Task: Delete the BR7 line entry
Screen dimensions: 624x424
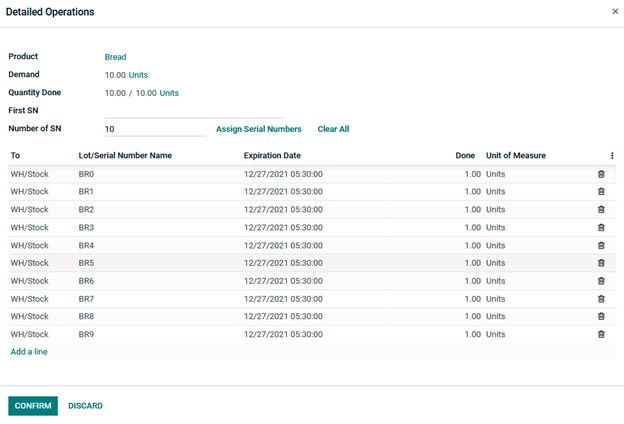Action: tap(601, 299)
